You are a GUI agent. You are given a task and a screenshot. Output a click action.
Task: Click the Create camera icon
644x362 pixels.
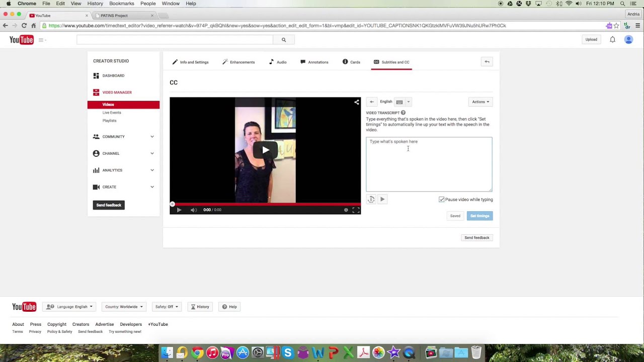pyautogui.click(x=96, y=187)
